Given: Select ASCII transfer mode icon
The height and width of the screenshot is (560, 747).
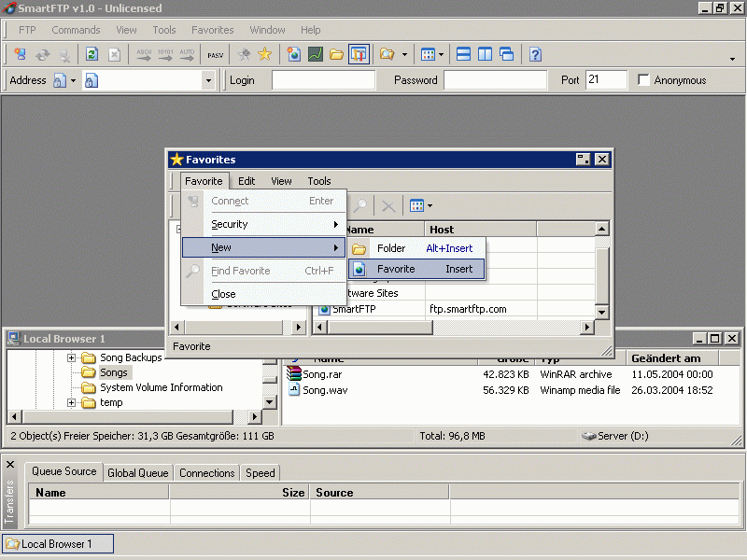Looking at the screenshot, I should pyautogui.click(x=144, y=54).
